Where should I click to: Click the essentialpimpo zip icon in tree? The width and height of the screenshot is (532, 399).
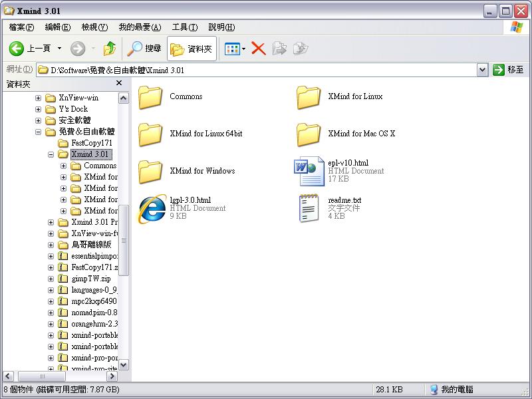point(63,256)
